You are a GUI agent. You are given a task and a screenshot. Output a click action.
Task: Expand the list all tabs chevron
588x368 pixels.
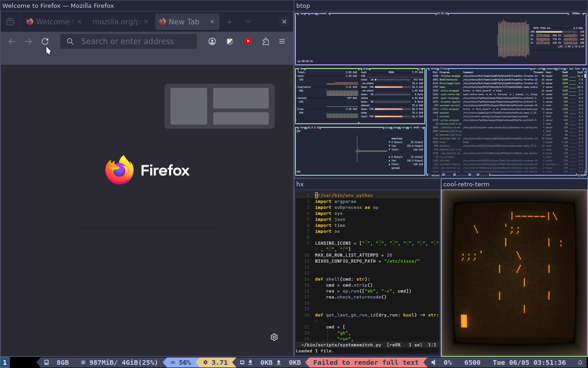(x=248, y=22)
